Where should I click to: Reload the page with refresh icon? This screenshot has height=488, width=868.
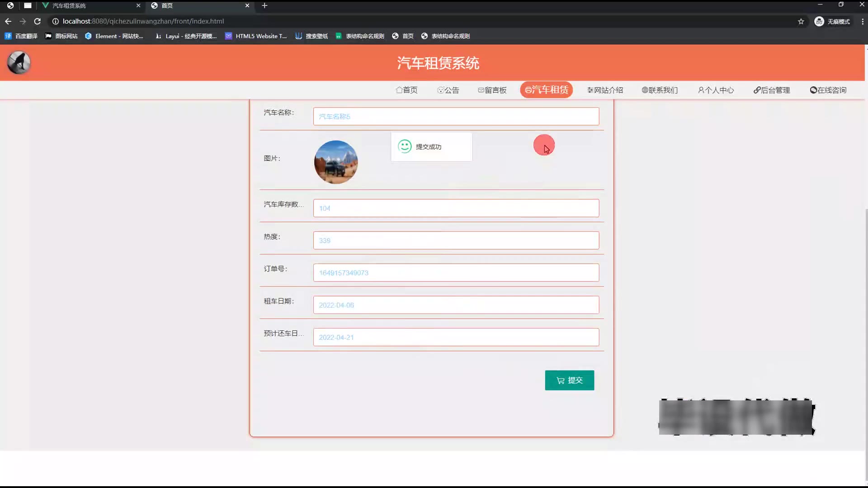pos(38,21)
